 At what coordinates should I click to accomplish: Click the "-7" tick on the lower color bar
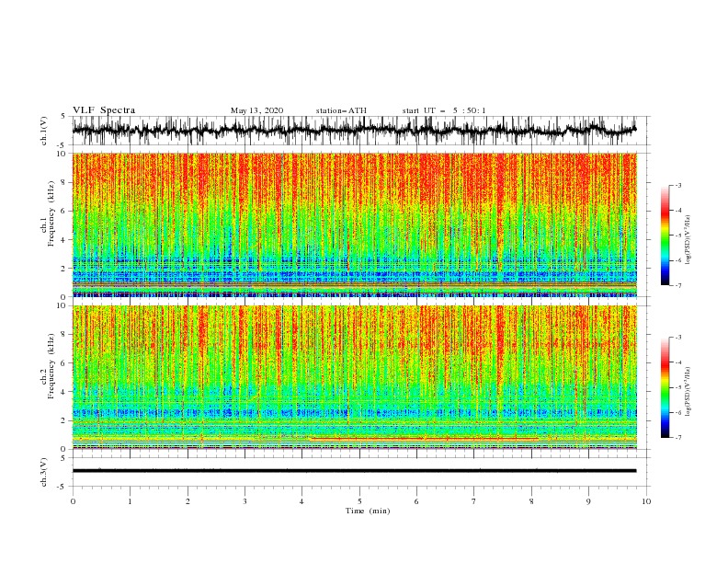coord(678,438)
